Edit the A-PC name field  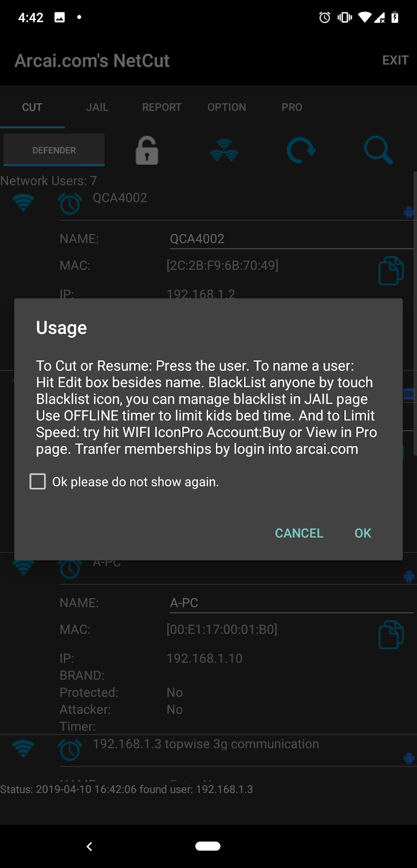[291, 603]
